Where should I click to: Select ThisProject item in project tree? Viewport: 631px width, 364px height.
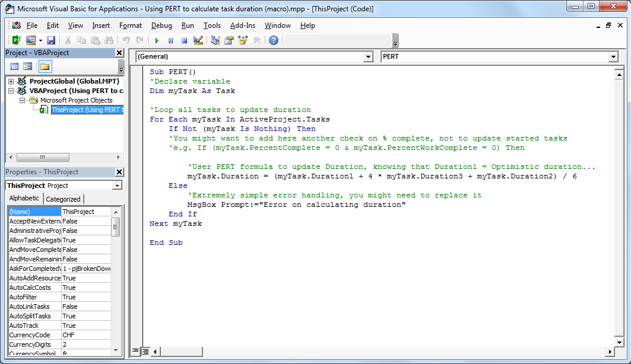coord(87,110)
